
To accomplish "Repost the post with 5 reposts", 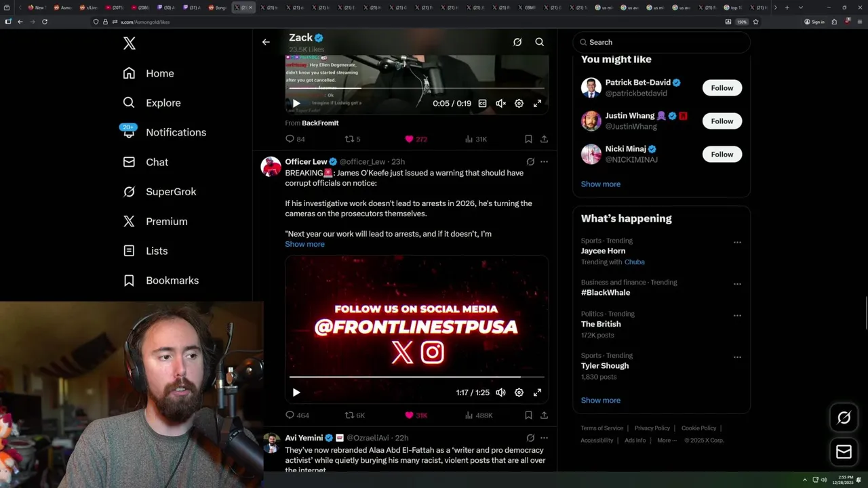I will point(353,139).
